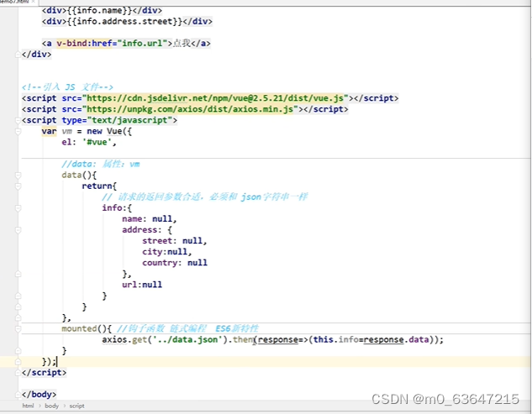Select script in the breadcrumb bar

[76, 406]
